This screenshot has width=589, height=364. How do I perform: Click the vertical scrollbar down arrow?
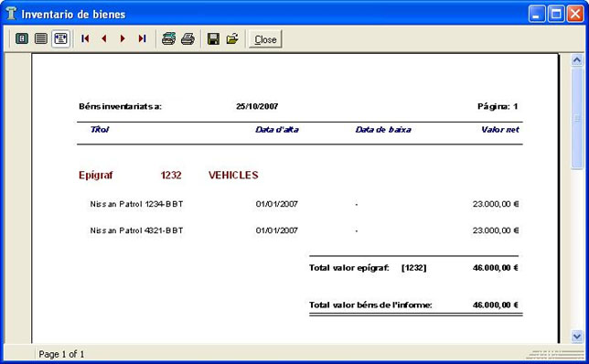point(577,336)
